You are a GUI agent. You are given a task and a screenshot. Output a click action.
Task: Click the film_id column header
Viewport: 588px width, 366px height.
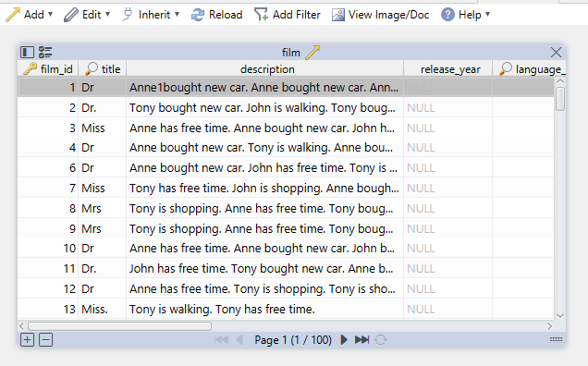click(48, 69)
